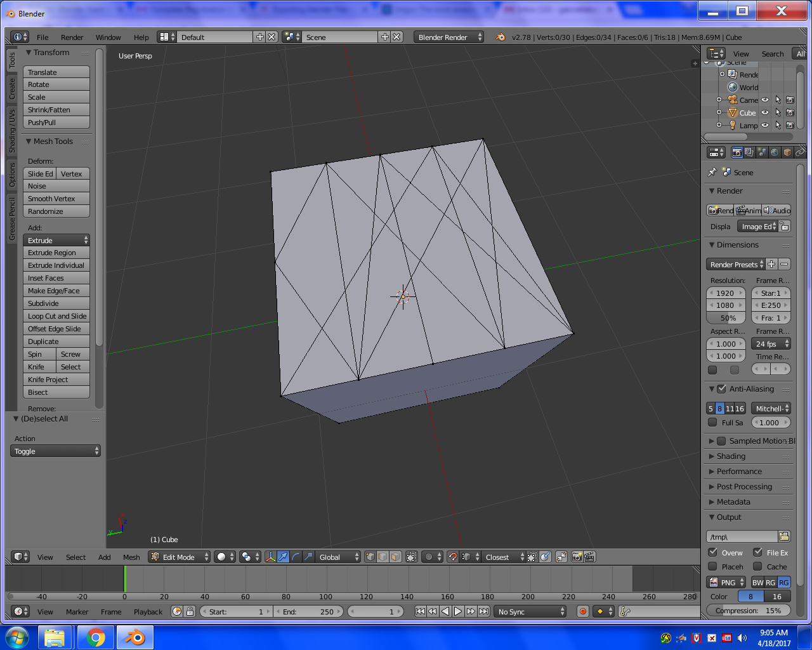Select the scale manipulator icon

pyautogui.click(x=308, y=557)
